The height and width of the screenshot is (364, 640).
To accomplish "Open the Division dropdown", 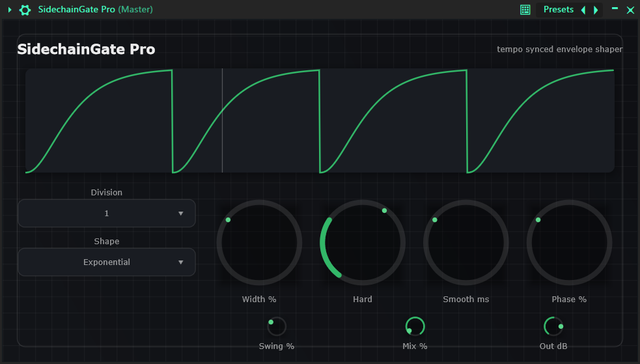I will click(x=107, y=213).
